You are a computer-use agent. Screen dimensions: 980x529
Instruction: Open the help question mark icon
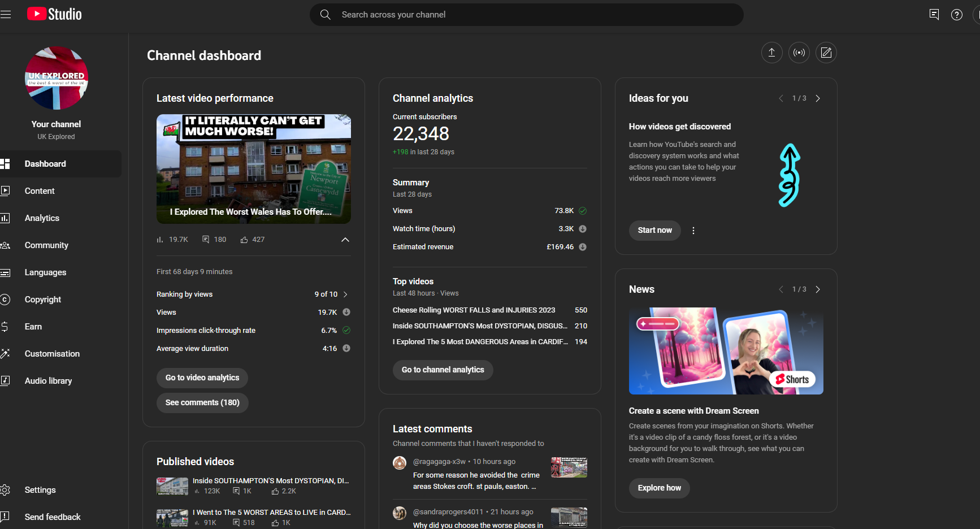[956, 15]
